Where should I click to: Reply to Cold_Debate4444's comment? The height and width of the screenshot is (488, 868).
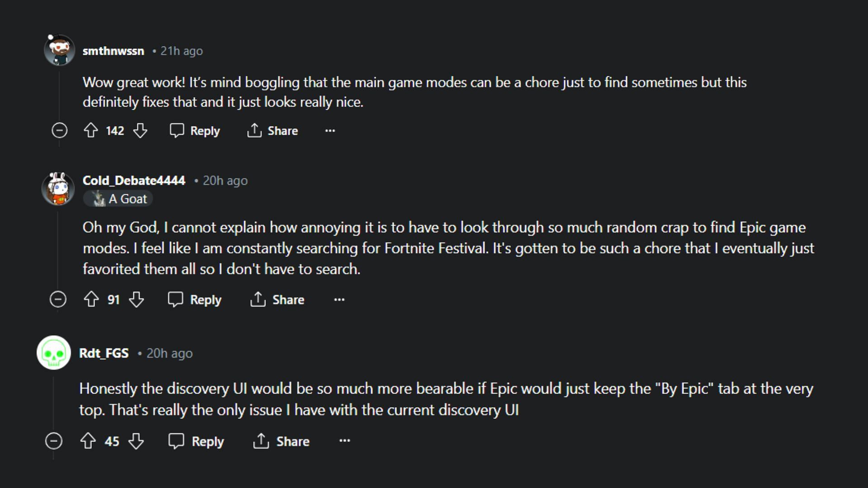click(195, 299)
